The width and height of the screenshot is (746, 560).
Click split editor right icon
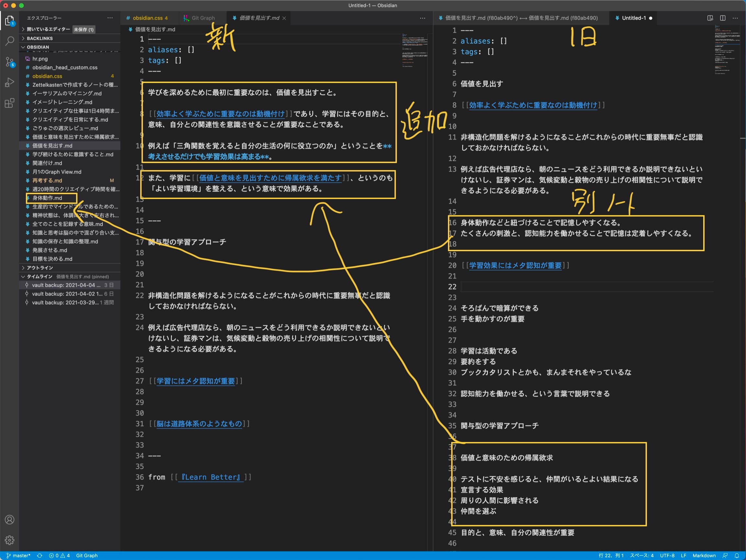[723, 18]
